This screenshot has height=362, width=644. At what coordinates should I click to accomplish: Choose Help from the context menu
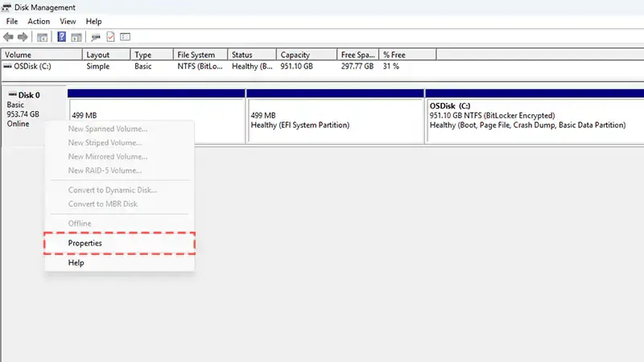click(76, 262)
